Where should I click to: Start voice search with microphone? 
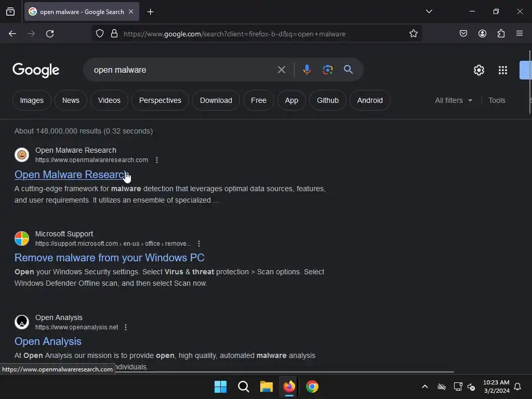pos(307,70)
